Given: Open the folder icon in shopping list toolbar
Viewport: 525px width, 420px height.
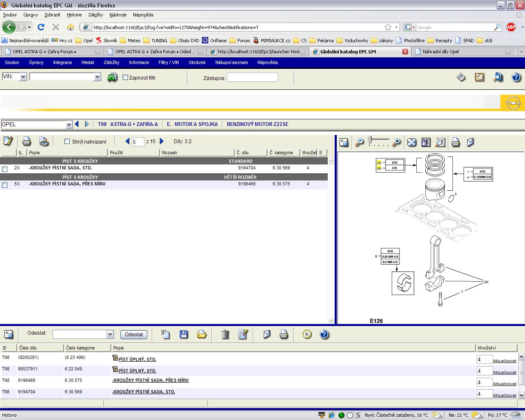Looking at the screenshot, I should tap(202, 334).
